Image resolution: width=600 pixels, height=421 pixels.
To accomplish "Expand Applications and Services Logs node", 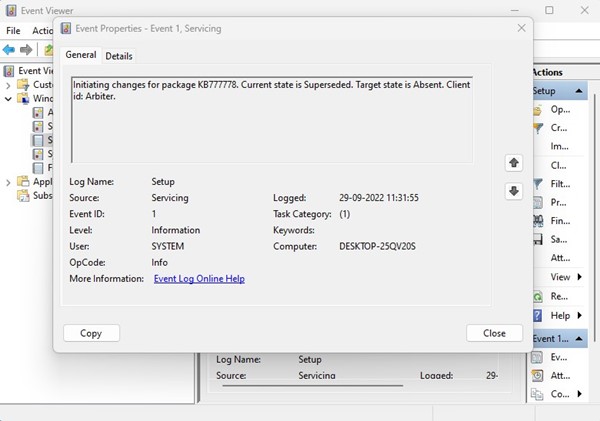I will (9, 182).
